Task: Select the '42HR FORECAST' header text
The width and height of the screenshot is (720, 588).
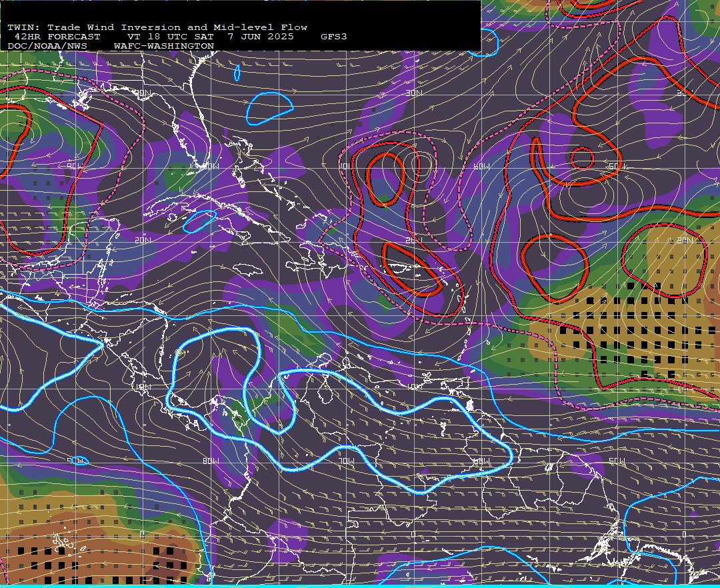Action: (57, 37)
